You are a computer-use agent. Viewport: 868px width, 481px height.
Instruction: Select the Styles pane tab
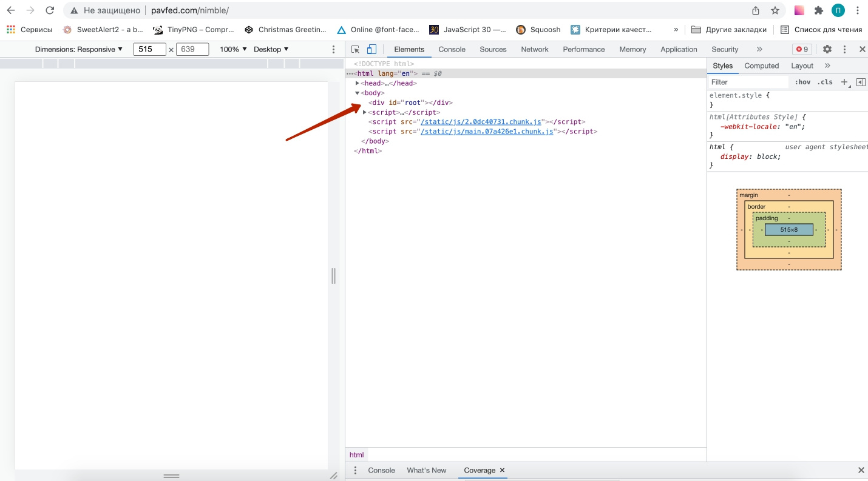722,66
